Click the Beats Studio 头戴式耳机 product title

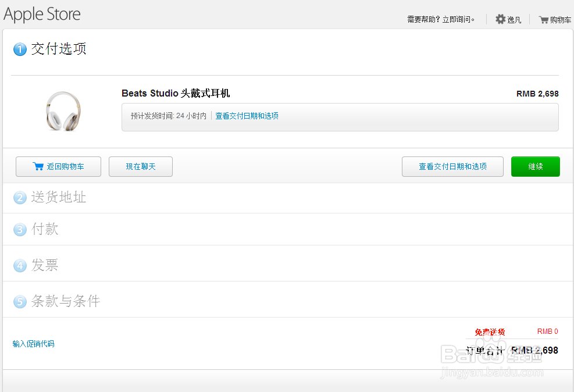(176, 93)
